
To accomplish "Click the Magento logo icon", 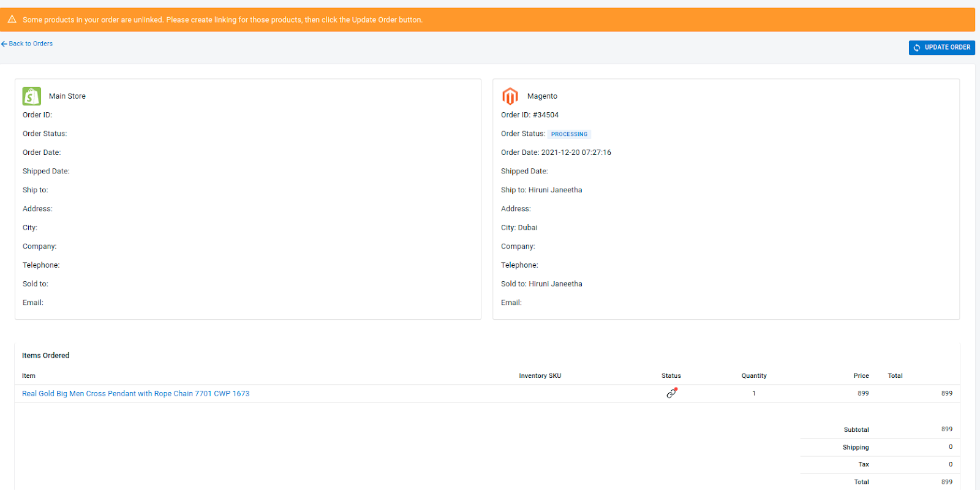I will click(x=510, y=96).
